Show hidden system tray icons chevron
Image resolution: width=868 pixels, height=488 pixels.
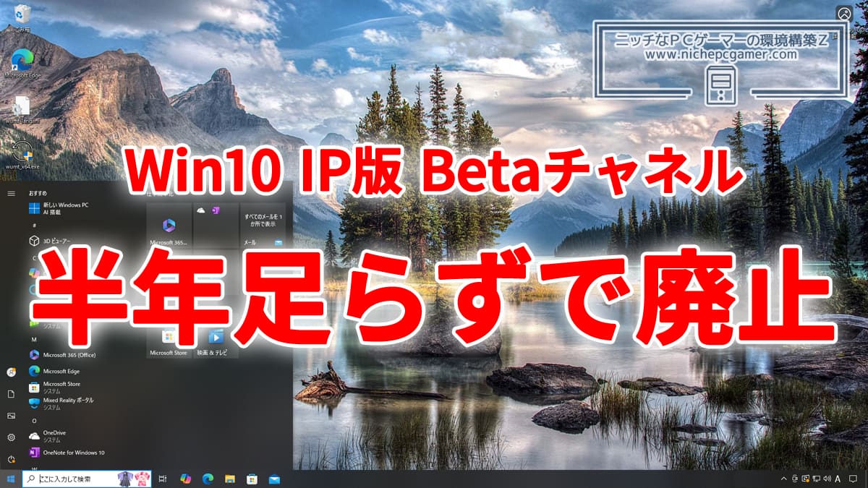tap(783, 479)
